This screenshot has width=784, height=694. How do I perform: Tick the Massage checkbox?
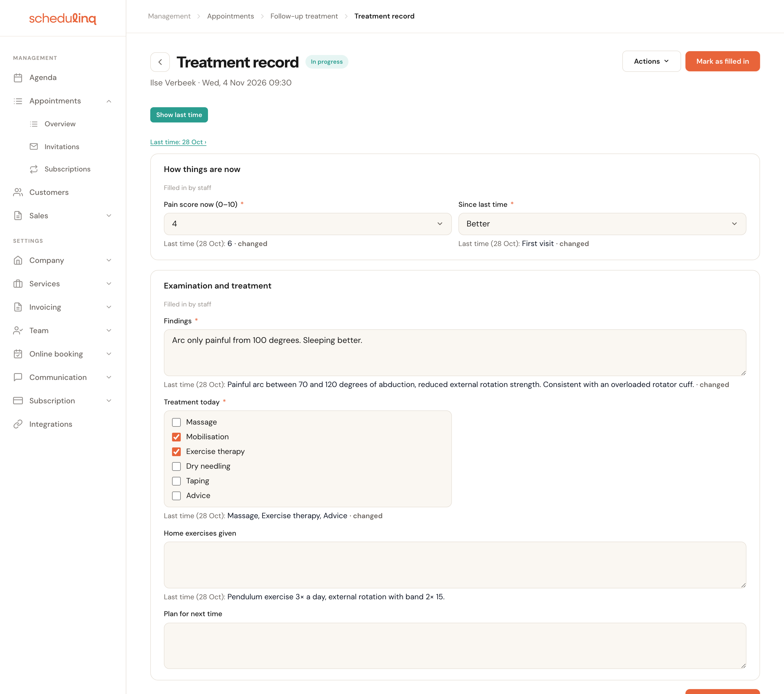[x=176, y=422]
